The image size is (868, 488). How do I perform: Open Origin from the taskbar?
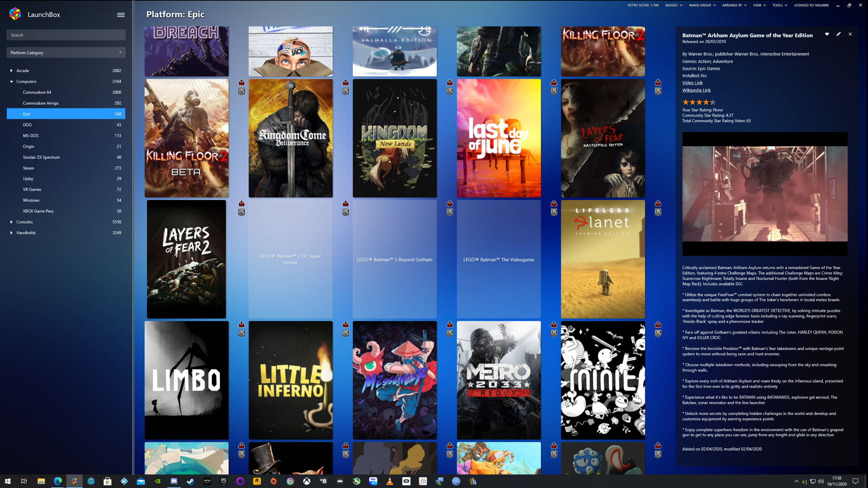coord(273,481)
